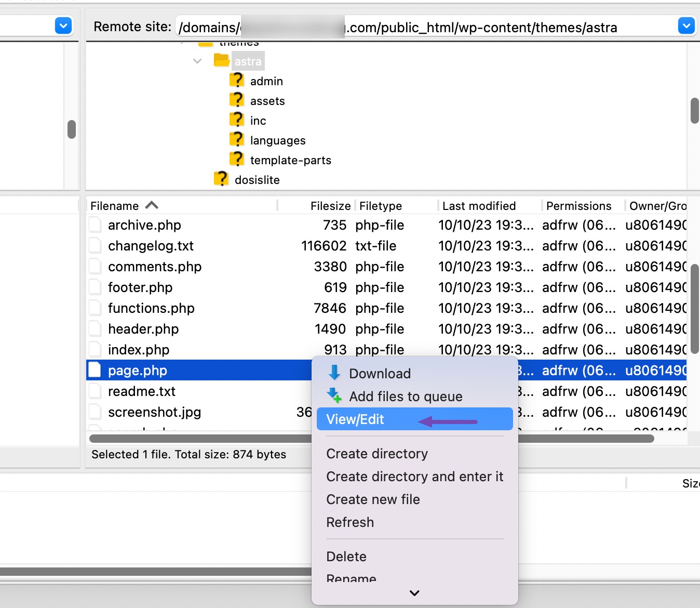This screenshot has width=700, height=608.
Task: Click the template-parts folder icon
Action: click(x=237, y=159)
